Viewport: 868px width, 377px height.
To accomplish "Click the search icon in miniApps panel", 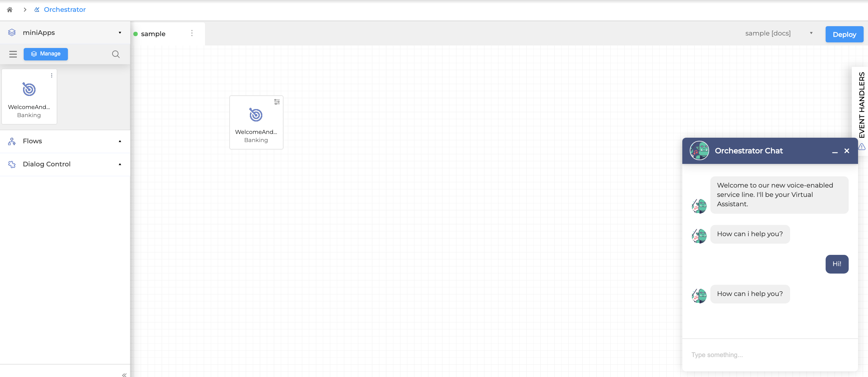I will point(116,54).
